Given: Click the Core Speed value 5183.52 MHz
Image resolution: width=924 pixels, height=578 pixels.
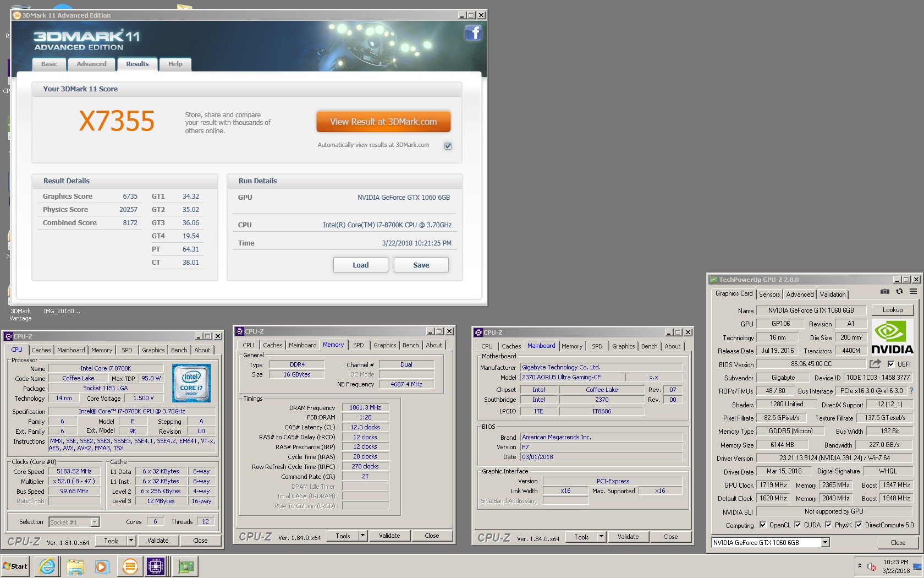Looking at the screenshot, I should (x=74, y=471).
